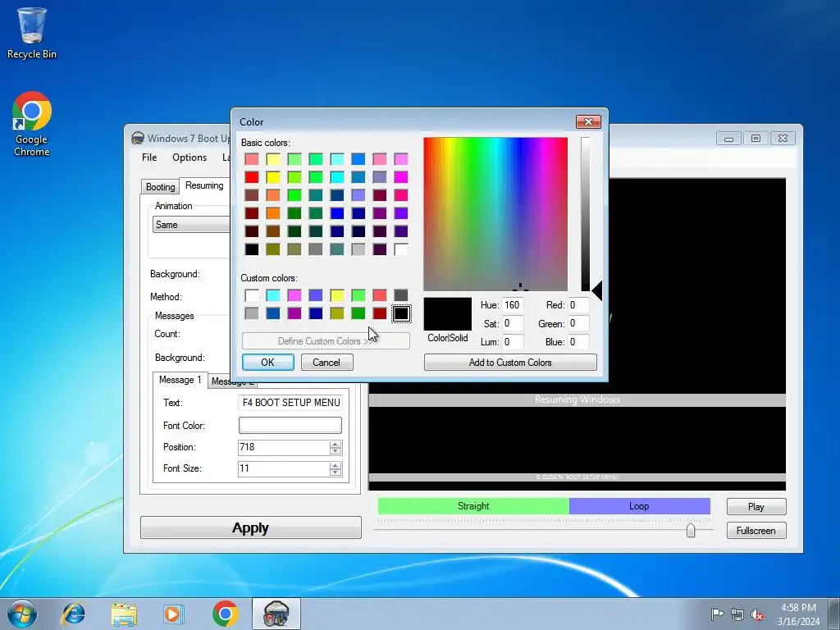This screenshot has width=840, height=630.
Task: Decrease Font Size with down arrow
Action: click(x=336, y=472)
